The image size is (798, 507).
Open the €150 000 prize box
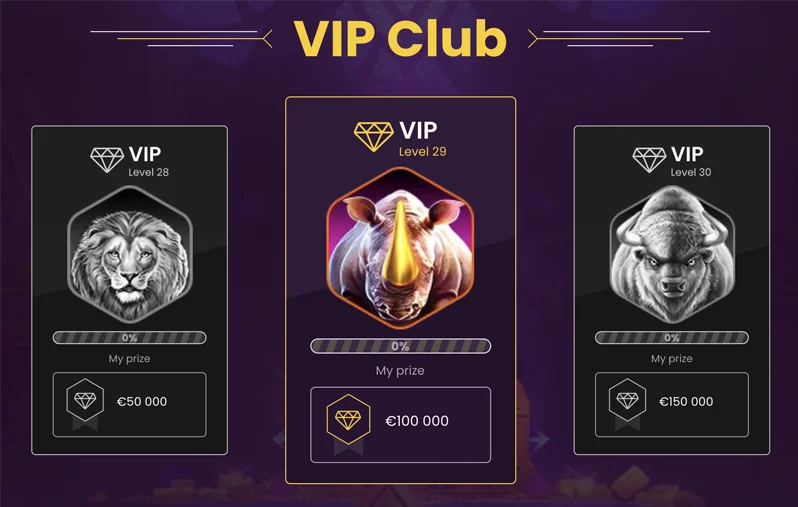[672, 405]
